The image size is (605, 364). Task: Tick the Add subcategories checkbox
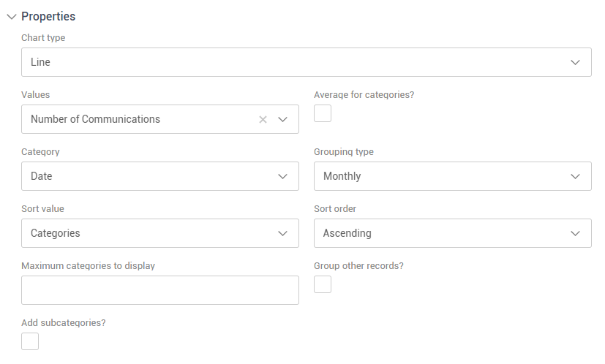[x=30, y=341]
